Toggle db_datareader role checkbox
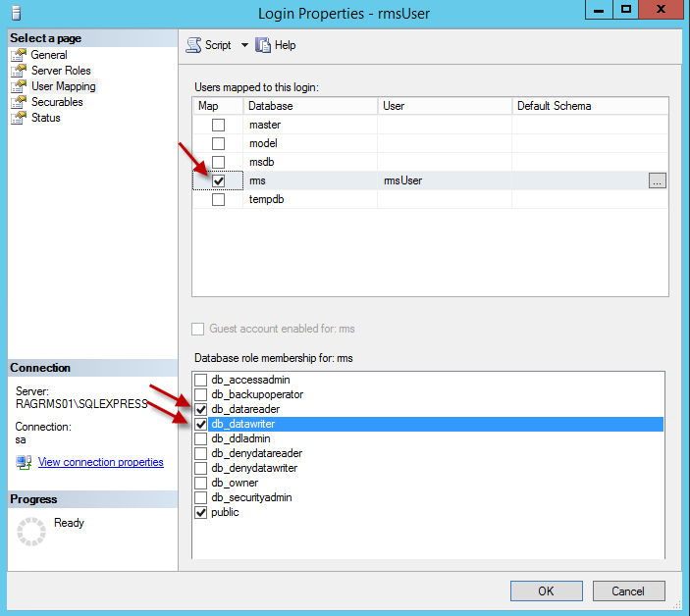 [200, 409]
